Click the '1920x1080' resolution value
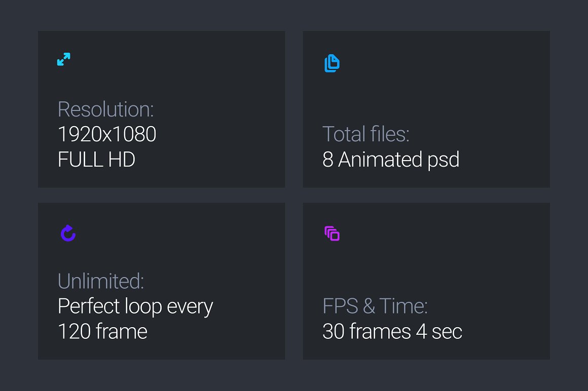This screenshot has height=391, width=588. [107, 134]
